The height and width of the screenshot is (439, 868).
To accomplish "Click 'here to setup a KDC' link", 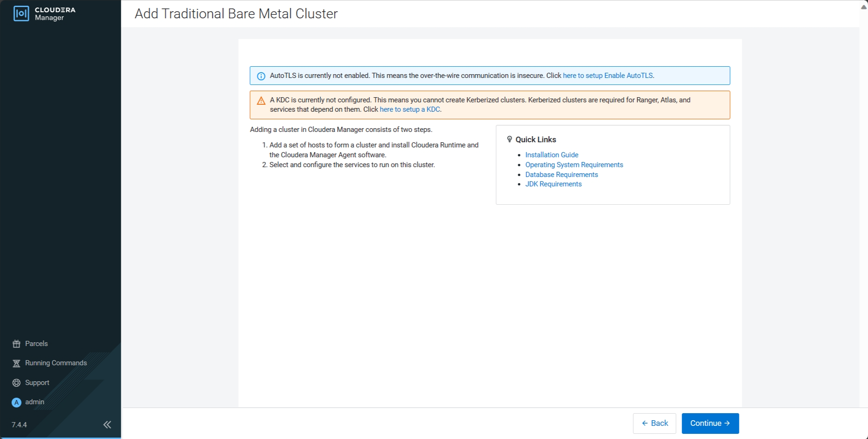I will point(410,109).
